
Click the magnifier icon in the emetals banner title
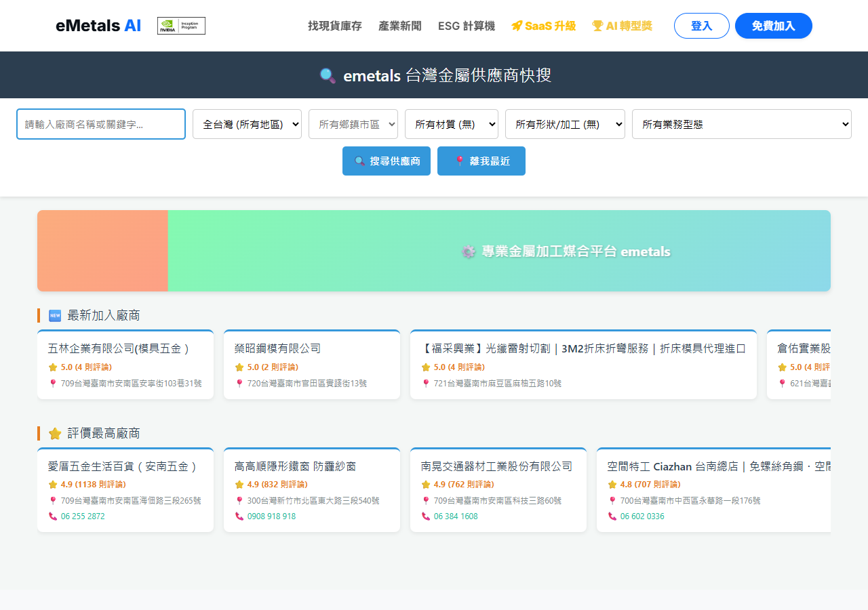point(328,76)
